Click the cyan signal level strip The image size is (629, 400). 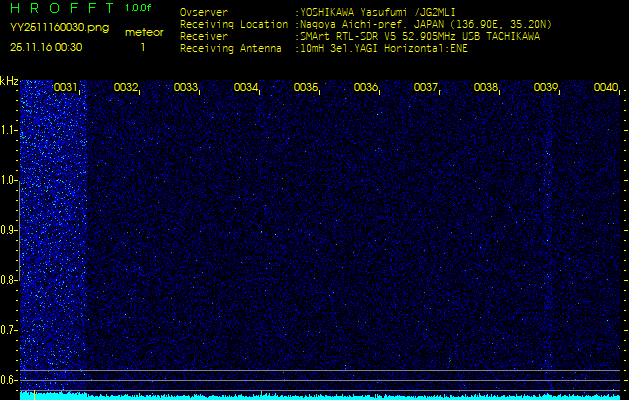point(320,396)
